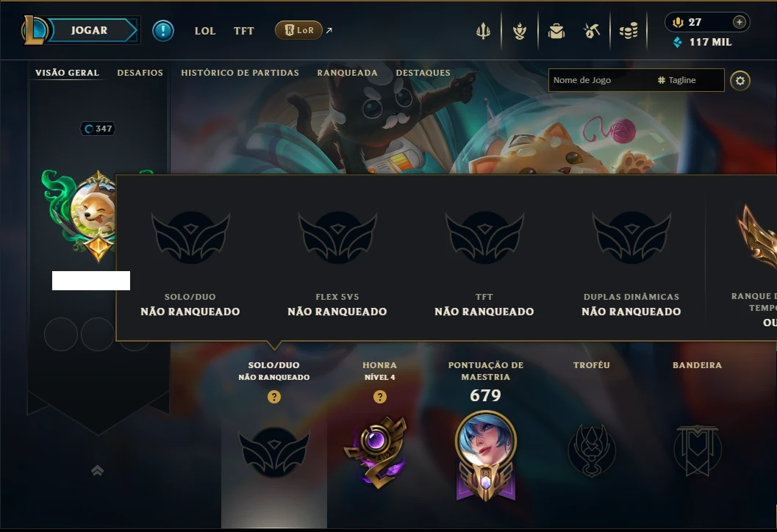Switch to the TFT tab
Viewport: 777px width, 532px height.
coord(244,31)
